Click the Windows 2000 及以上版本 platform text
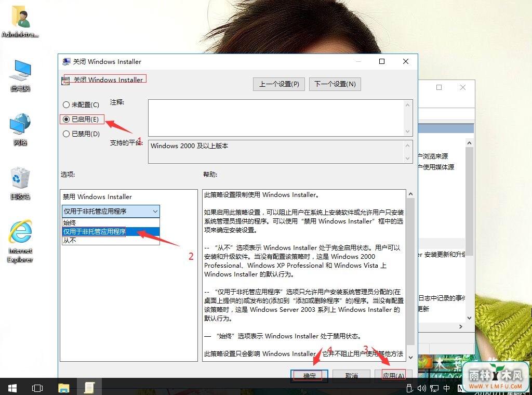532x395 pixels. click(x=189, y=146)
